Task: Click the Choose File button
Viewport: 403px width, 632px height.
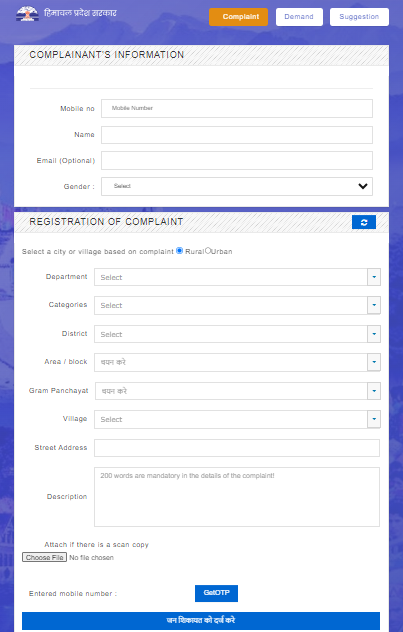Action: click(44, 557)
